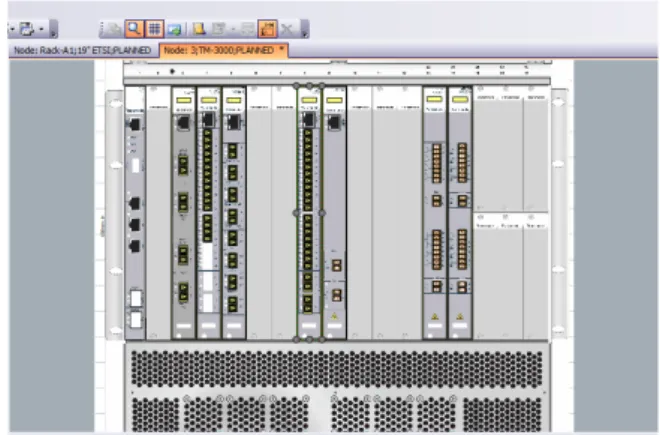Select top RJ45 port on leftmost controller card
660x435 pixels.
coord(135,124)
